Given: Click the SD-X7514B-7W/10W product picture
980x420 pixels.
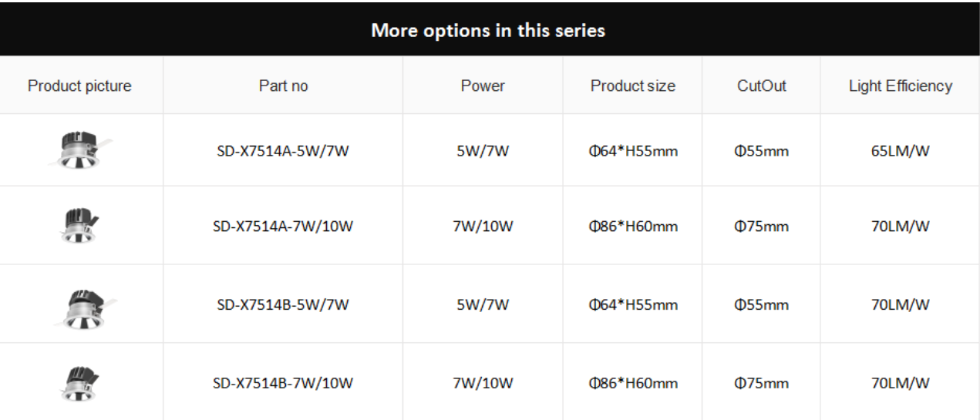Looking at the screenshot, I should pos(79,383).
